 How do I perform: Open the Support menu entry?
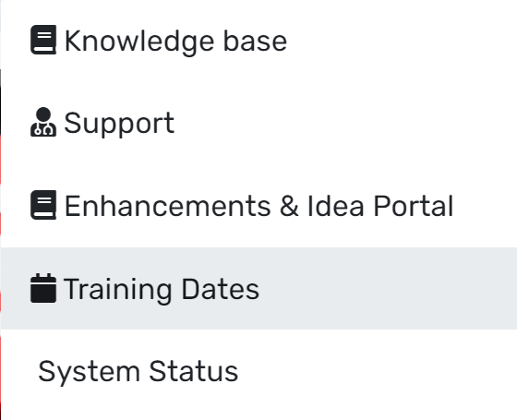pos(258,123)
